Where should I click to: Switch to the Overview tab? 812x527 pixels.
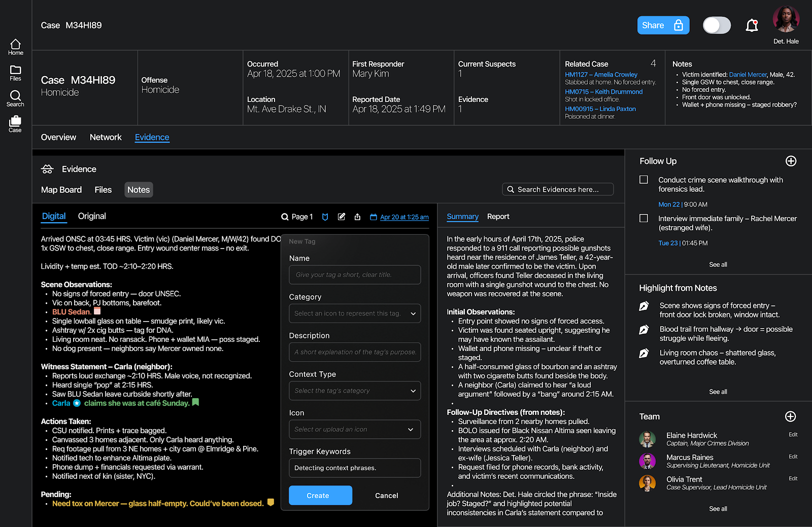pos(58,137)
